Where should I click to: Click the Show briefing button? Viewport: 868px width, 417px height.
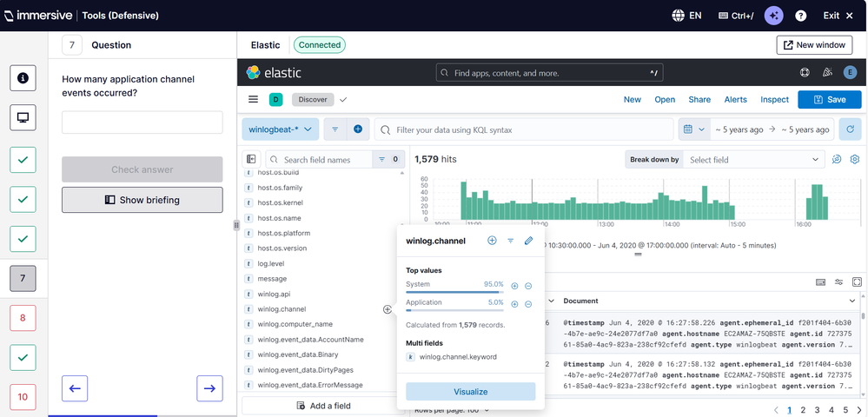pos(142,200)
